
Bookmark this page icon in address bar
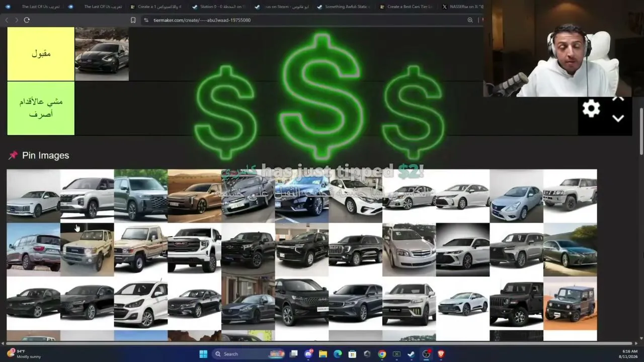pyautogui.click(x=133, y=20)
